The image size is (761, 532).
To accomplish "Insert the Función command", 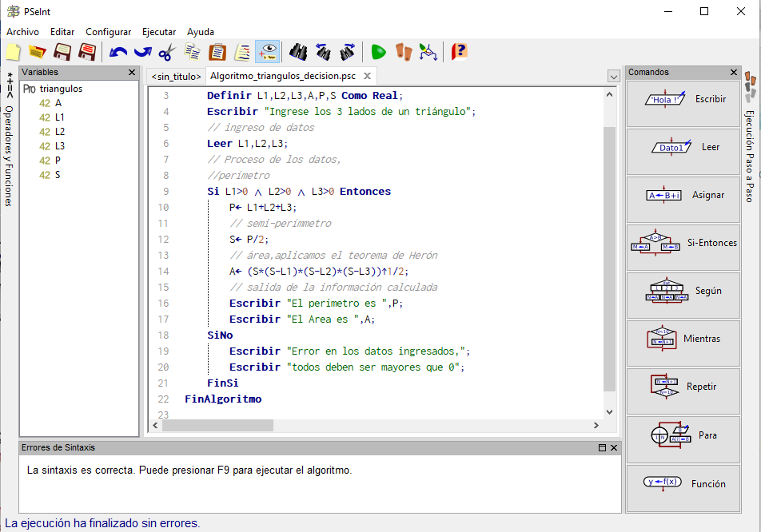I will click(683, 488).
